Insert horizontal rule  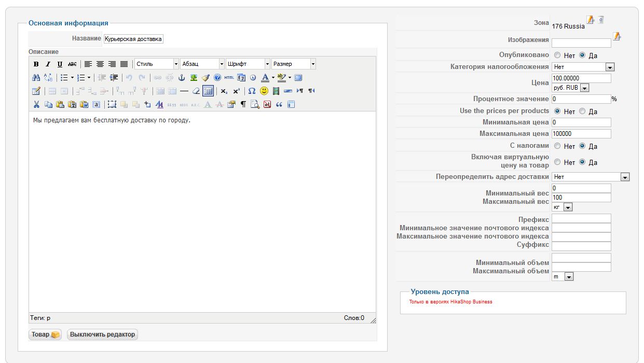(184, 91)
